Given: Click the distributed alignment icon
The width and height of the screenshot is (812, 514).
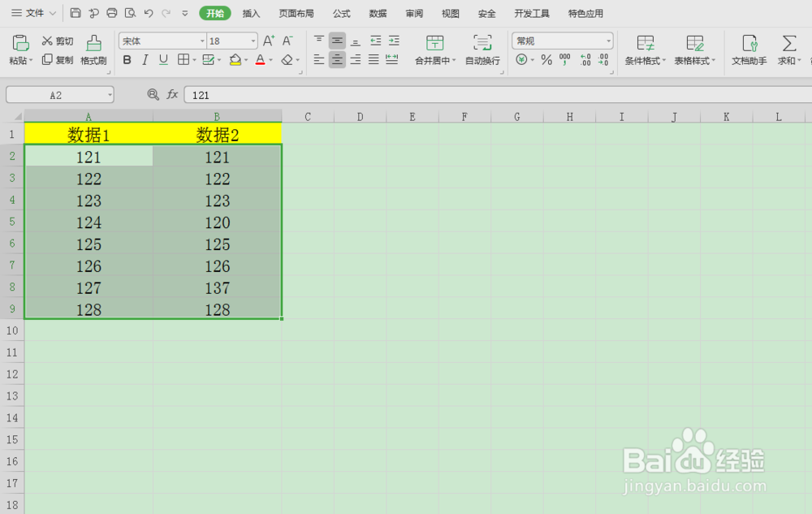Looking at the screenshot, I should click(x=392, y=59).
